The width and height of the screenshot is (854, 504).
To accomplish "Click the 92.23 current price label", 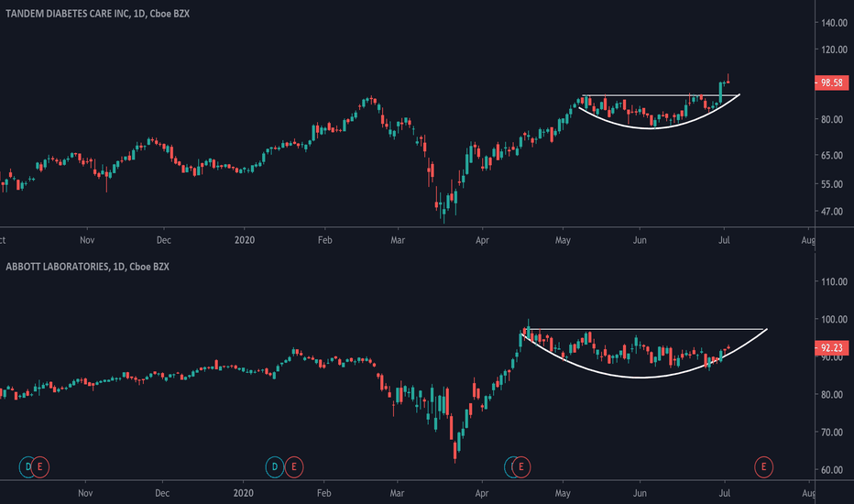I will coord(832,347).
